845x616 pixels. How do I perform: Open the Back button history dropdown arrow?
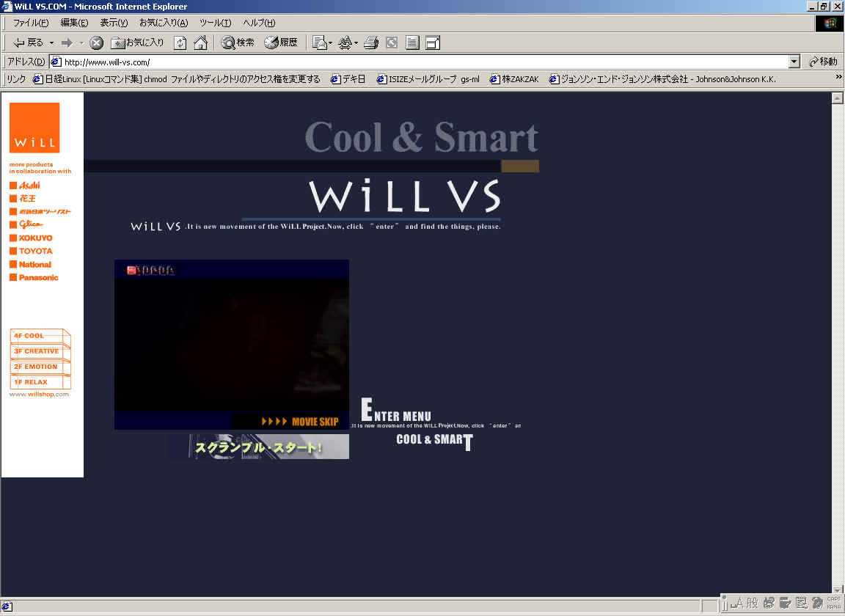[51, 43]
